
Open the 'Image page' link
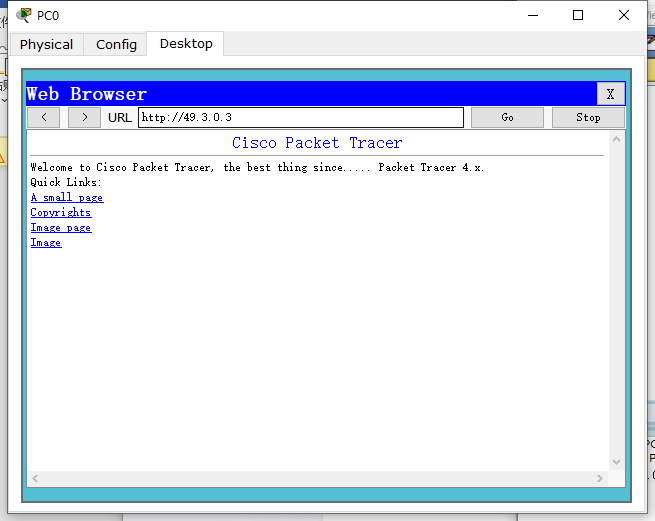pos(61,228)
